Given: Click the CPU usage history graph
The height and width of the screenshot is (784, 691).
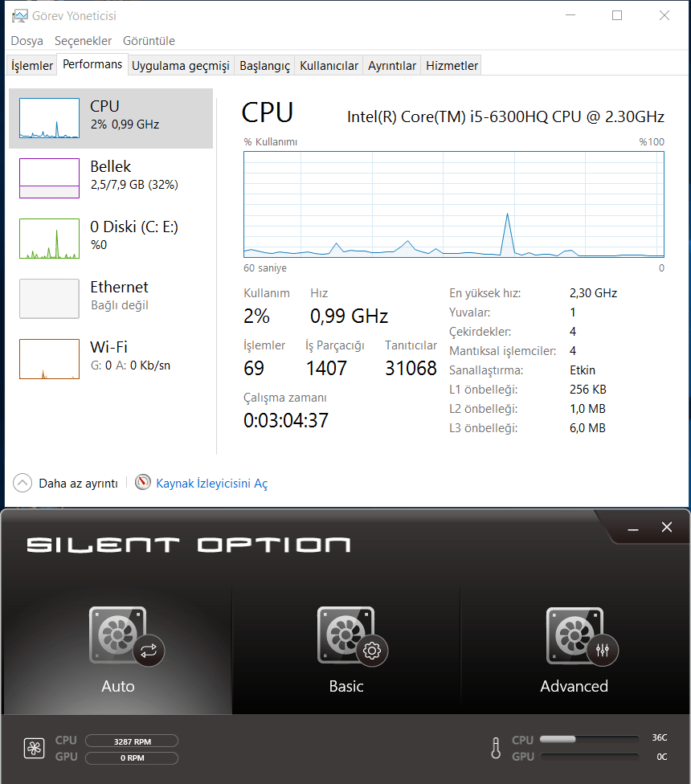Looking at the screenshot, I should [453, 205].
